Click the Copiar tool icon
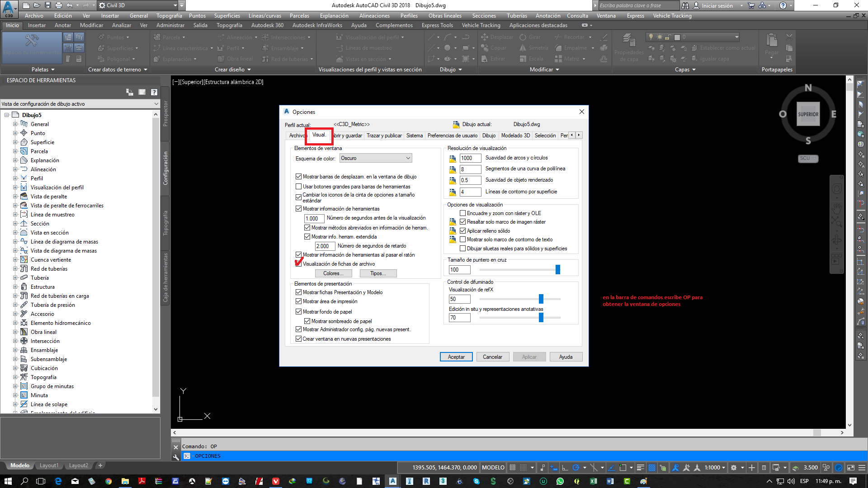This screenshot has height=488, width=868. point(485,48)
